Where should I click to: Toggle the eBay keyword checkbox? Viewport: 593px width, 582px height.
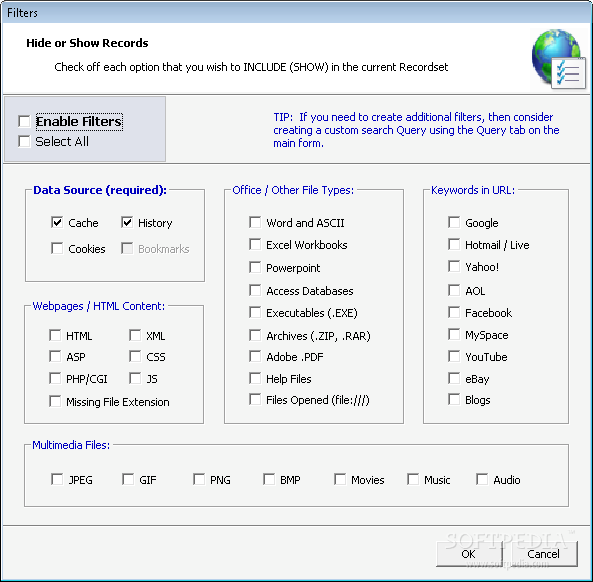click(x=454, y=378)
